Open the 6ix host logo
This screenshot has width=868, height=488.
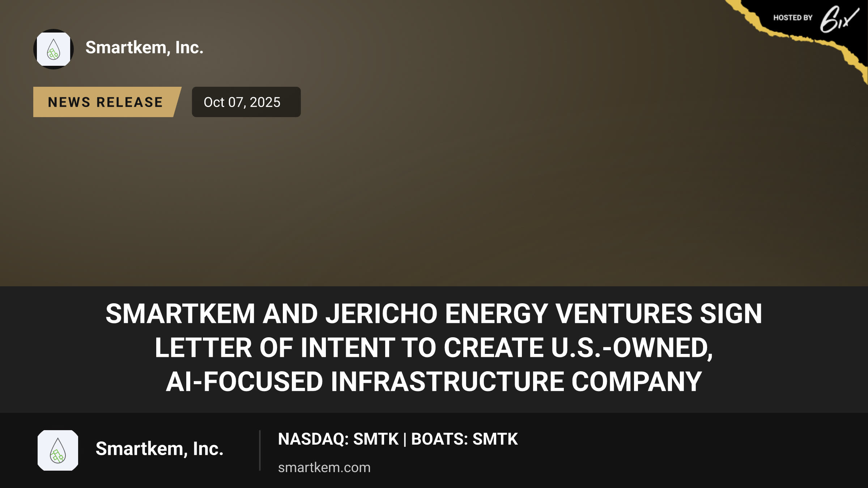click(839, 19)
